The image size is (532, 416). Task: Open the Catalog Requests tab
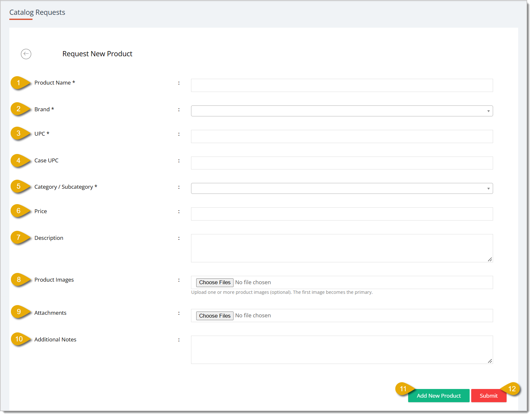pyautogui.click(x=37, y=13)
